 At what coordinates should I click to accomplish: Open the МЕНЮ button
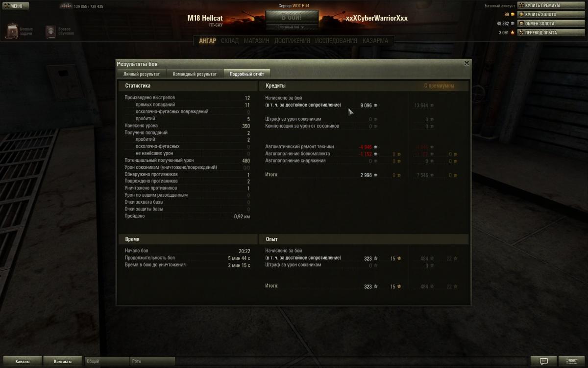pos(16,6)
